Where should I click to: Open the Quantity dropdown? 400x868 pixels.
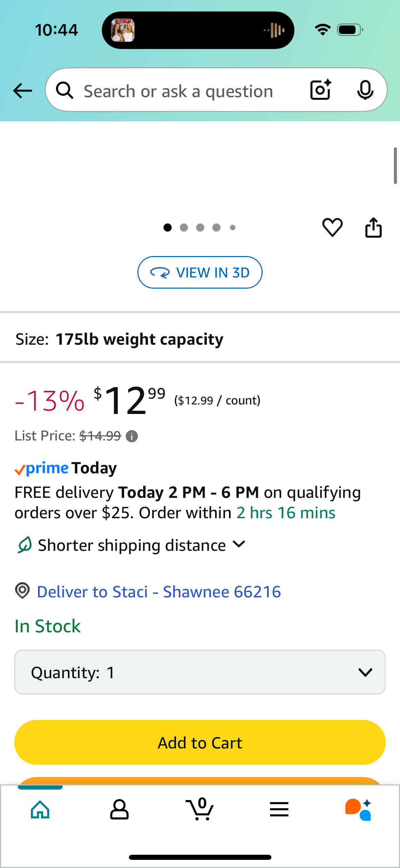[x=200, y=672]
